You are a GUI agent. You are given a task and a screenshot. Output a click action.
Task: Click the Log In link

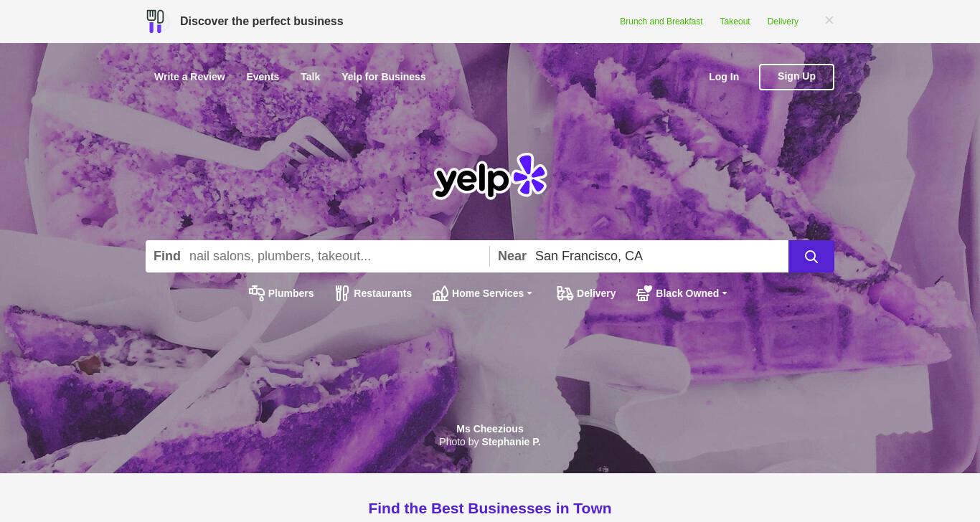(724, 77)
